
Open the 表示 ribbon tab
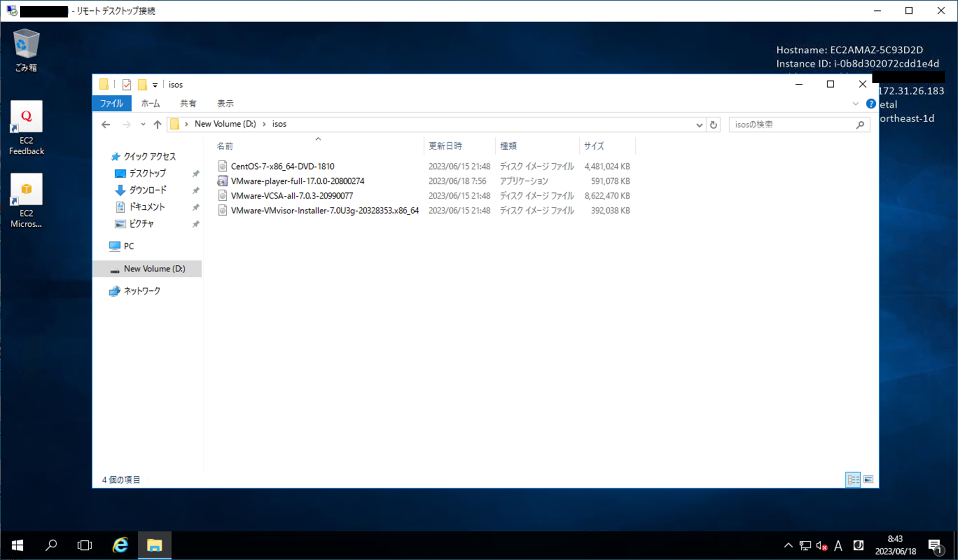[x=225, y=103]
